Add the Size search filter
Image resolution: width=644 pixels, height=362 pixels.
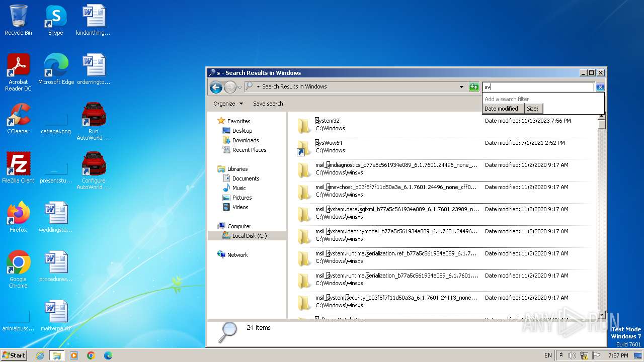[x=533, y=109]
